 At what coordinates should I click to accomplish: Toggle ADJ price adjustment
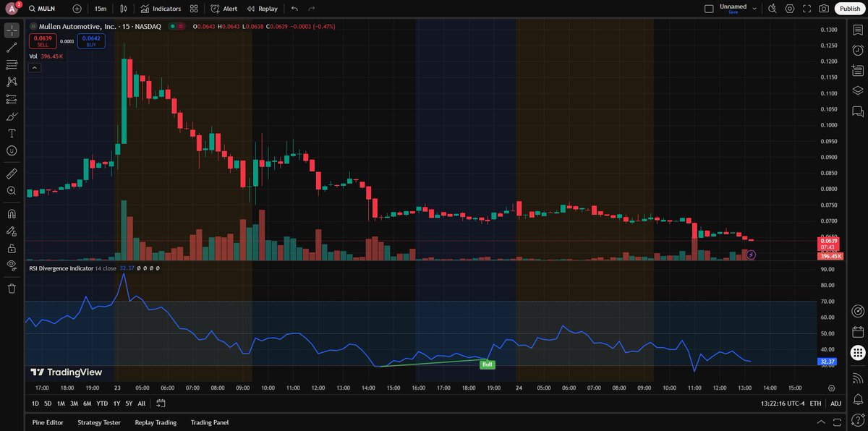pyautogui.click(x=836, y=403)
